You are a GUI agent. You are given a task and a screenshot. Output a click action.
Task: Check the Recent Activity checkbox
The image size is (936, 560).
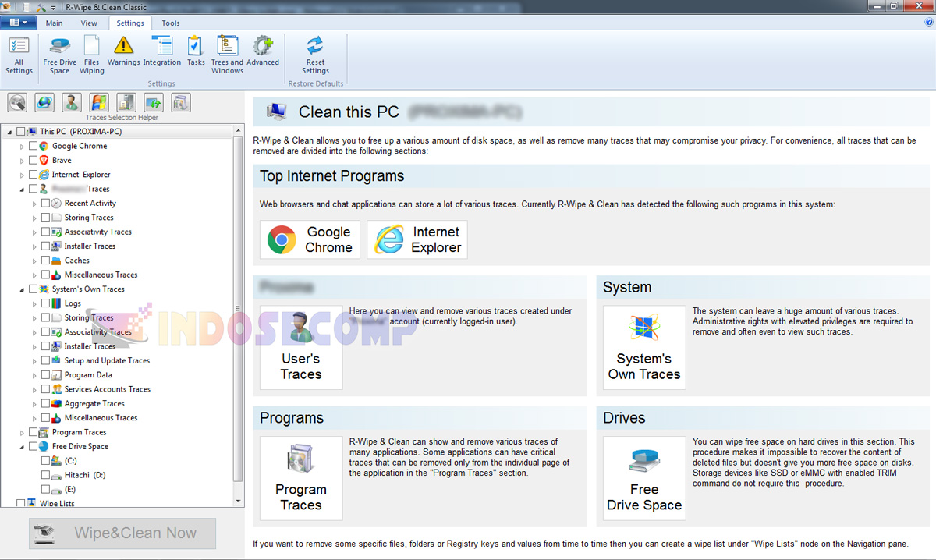(x=45, y=203)
